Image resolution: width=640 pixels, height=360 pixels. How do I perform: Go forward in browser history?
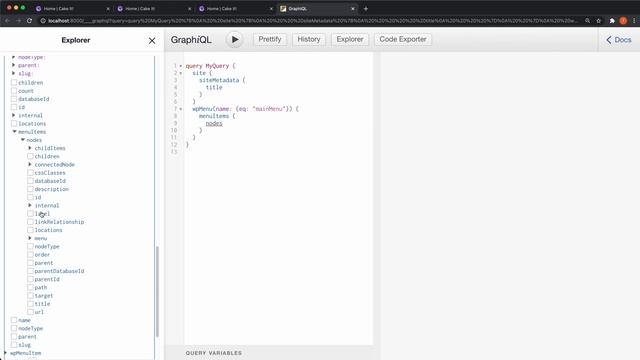(18, 20)
